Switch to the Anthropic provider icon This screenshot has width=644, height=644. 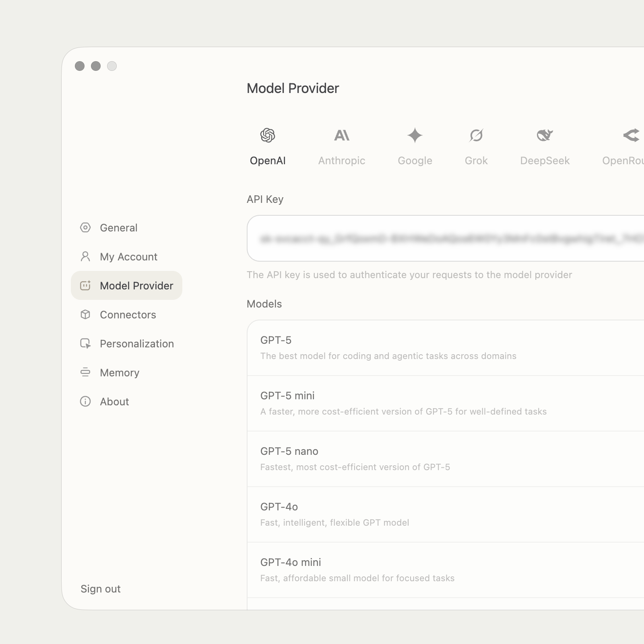tap(342, 135)
